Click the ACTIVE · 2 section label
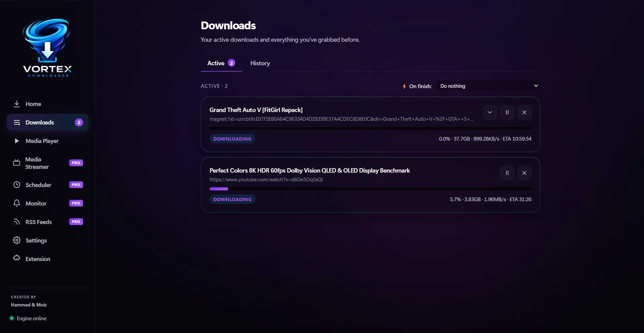Viewport: 644px width, 333px height. pos(214,86)
